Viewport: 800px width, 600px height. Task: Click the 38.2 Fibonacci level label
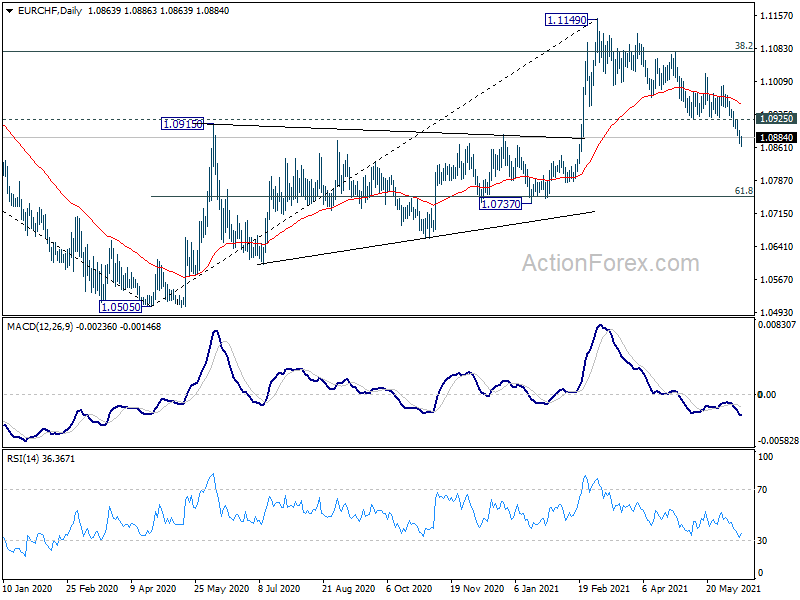[x=743, y=46]
